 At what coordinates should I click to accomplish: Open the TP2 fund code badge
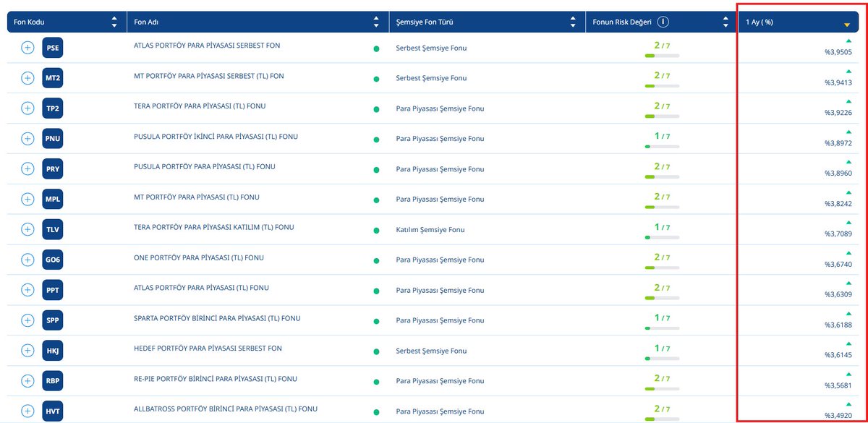click(53, 108)
